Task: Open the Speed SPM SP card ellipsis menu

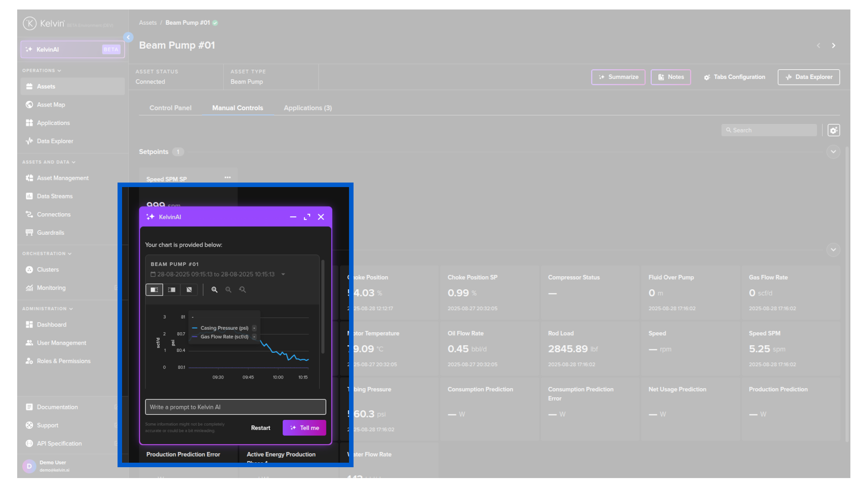Action: pos(227,178)
